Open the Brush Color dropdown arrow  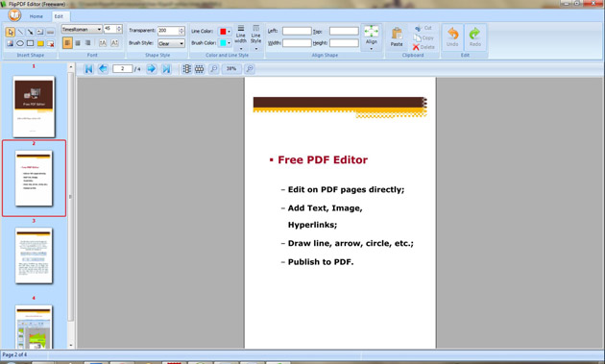pos(229,43)
